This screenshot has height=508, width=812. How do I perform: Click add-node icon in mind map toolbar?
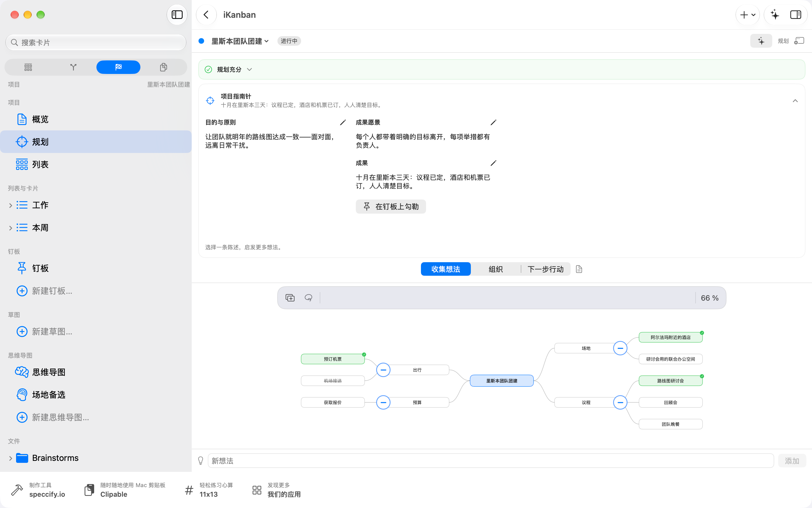pos(290,298)
